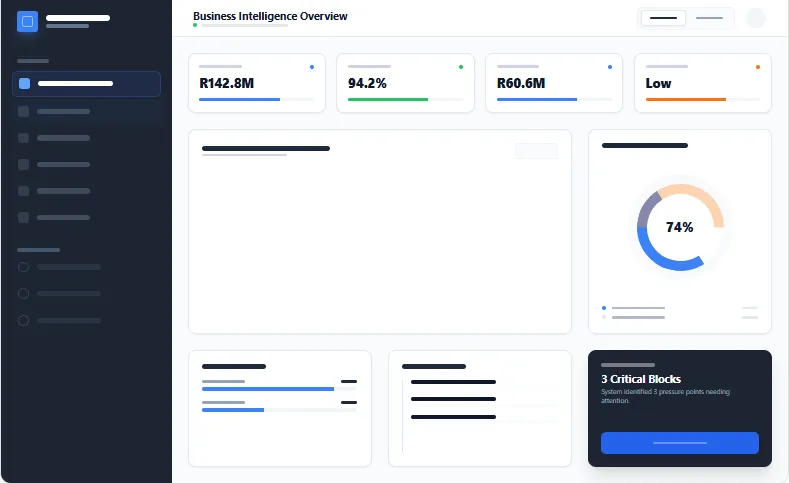Click the blue progress bar under R60.6M
This screenshot has height=483, width=789.
point(537,100)
